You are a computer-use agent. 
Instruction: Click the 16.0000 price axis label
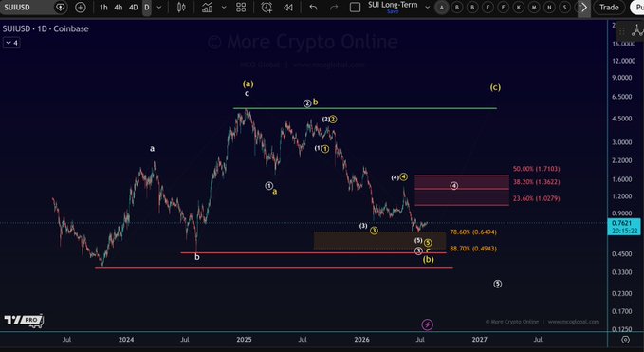(624, 44)
